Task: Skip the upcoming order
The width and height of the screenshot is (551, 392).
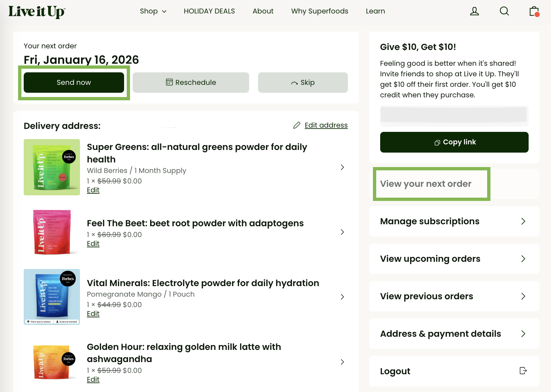Action: 303,83
